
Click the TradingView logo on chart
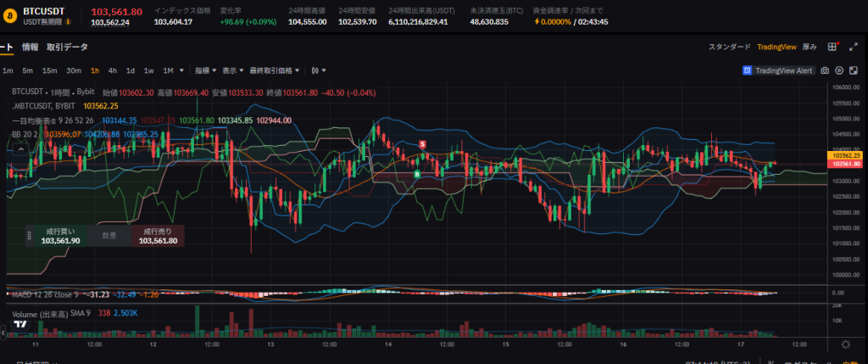(x=21, y=323)
